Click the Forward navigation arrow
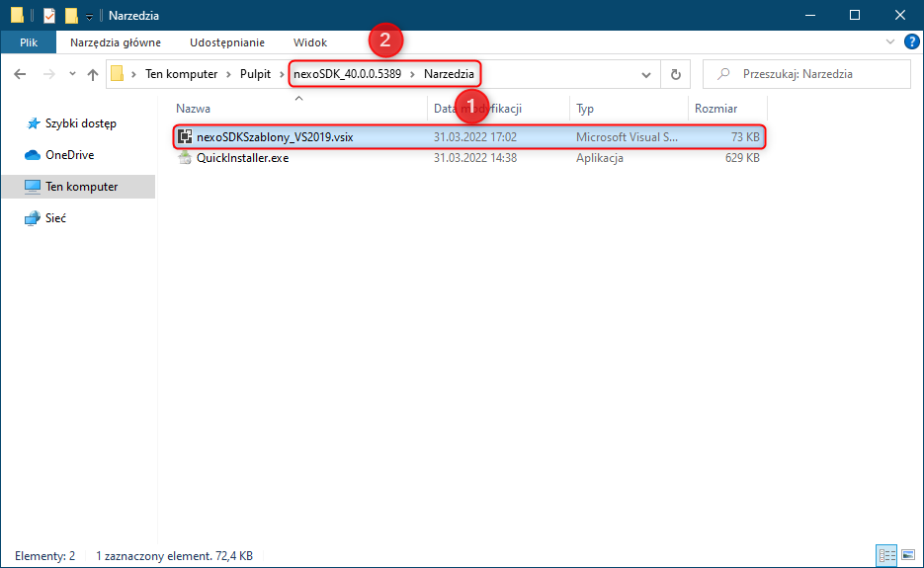 [x=49, y=74]
